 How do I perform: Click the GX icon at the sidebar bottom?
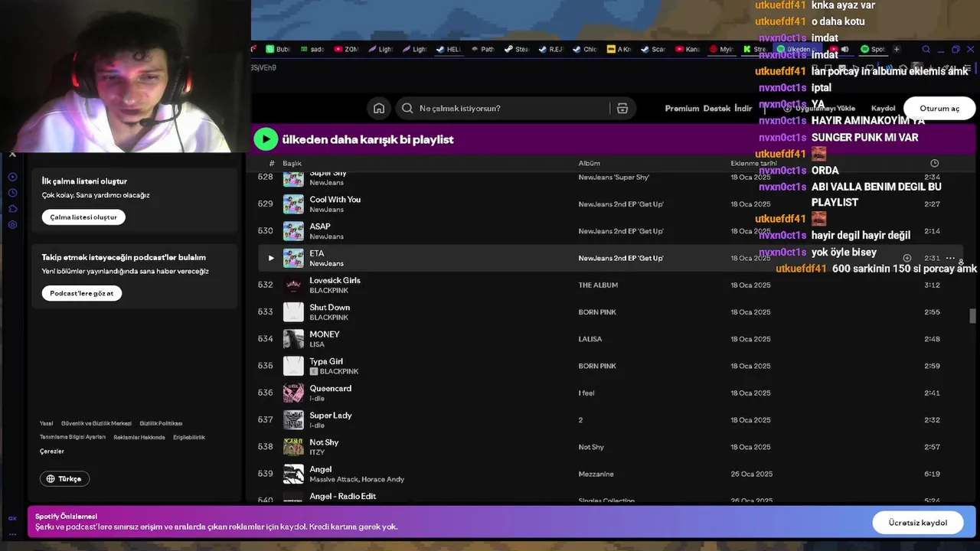click(12, 517)
